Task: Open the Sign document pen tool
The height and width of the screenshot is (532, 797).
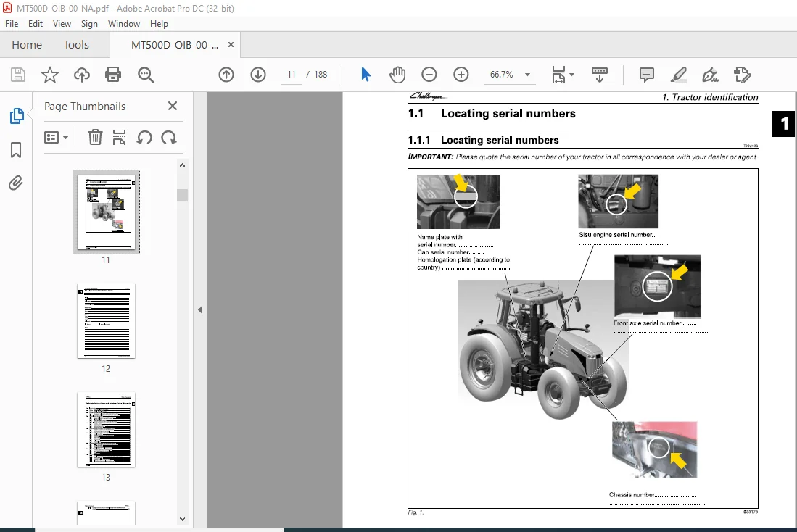Action: coord(710,75)
